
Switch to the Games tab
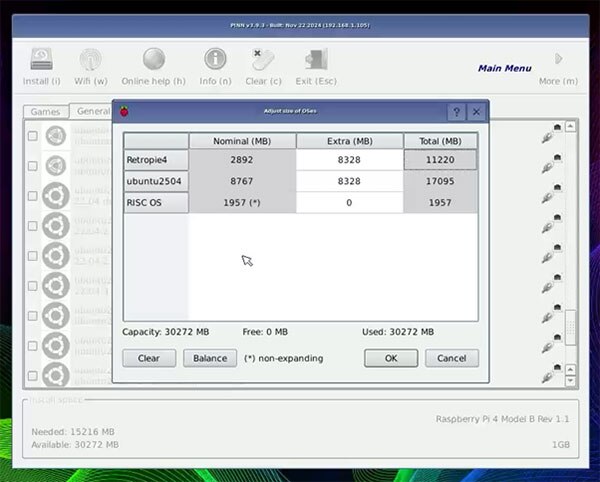coord(46,112)
